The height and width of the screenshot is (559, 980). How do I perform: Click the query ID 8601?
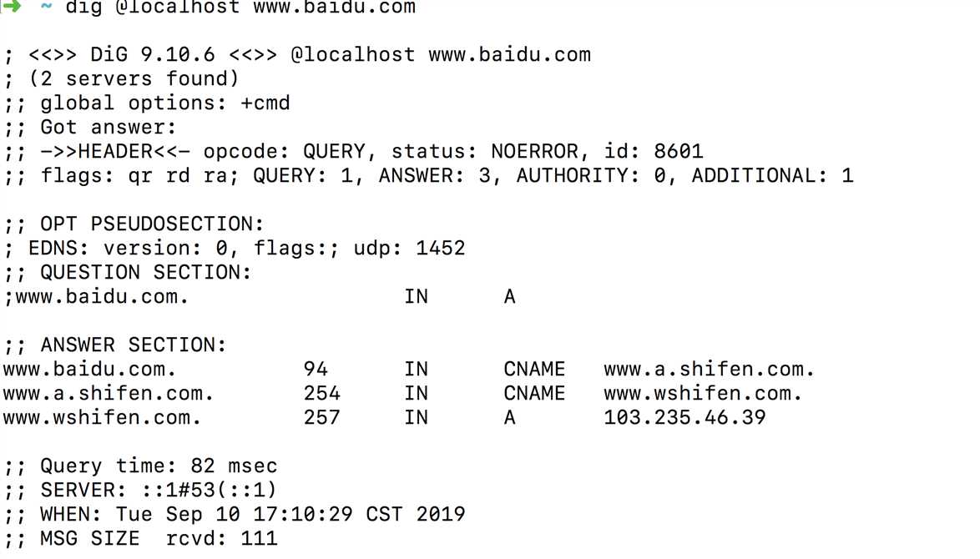[x=679, y=152]
